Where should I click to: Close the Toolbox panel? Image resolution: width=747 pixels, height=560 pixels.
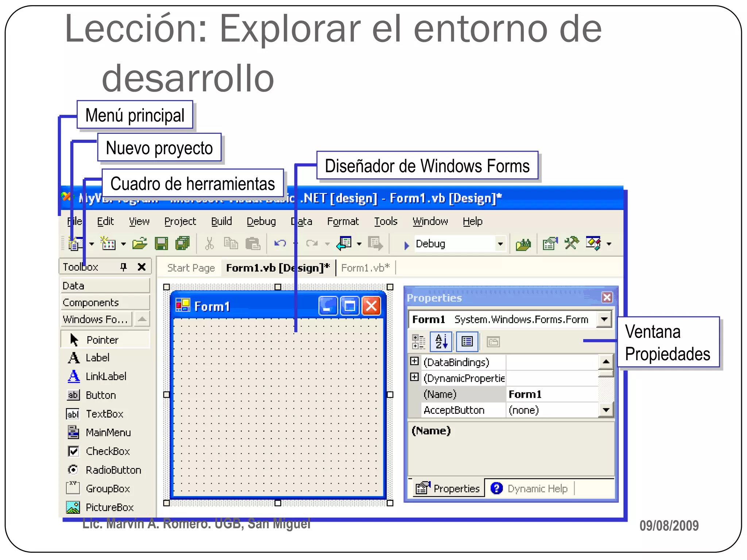(142, 267)
